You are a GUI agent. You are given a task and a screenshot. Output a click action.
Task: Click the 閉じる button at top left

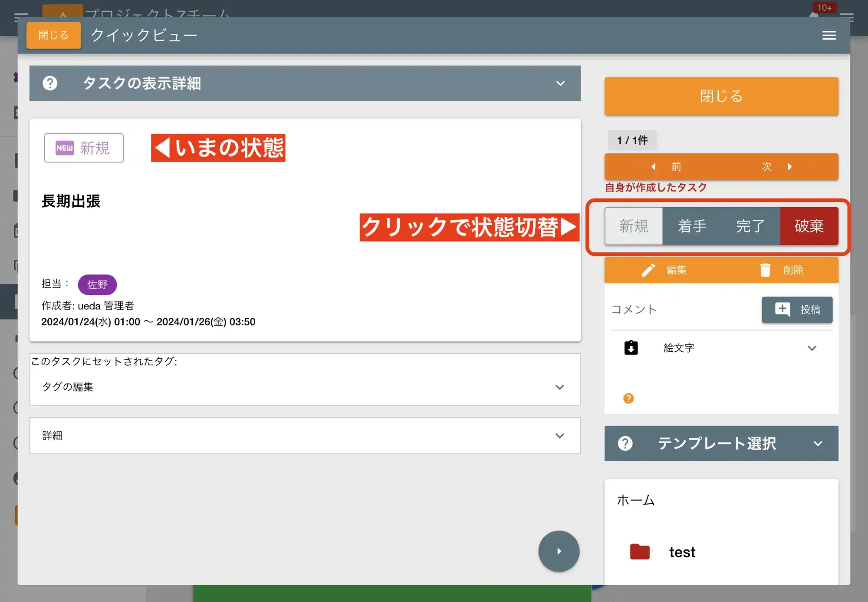(x=53, y=35)
